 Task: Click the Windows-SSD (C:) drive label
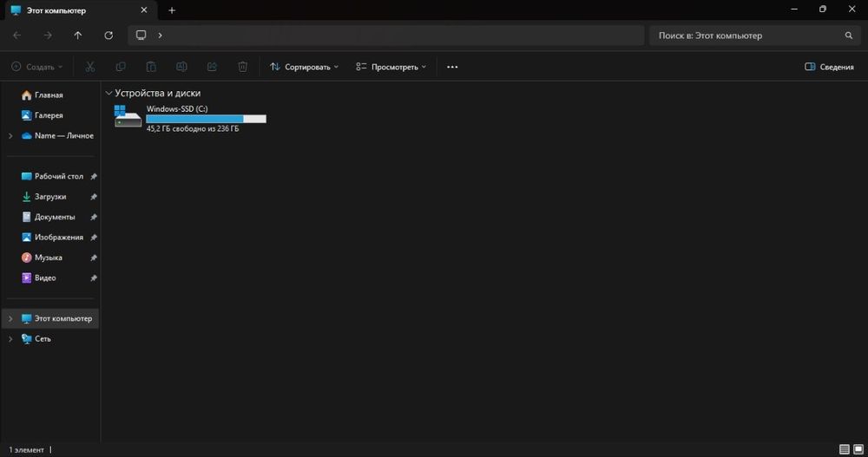[x=177, y=109]
